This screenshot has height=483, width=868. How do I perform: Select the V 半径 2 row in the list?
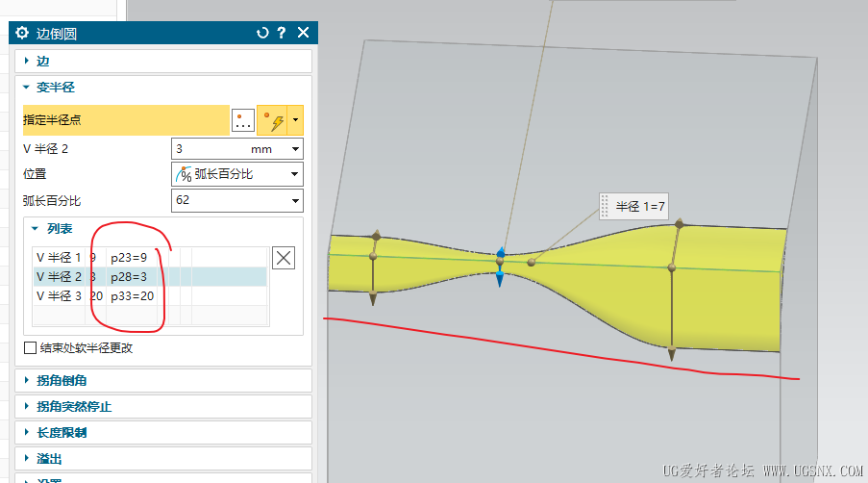(x=150, y=276)
